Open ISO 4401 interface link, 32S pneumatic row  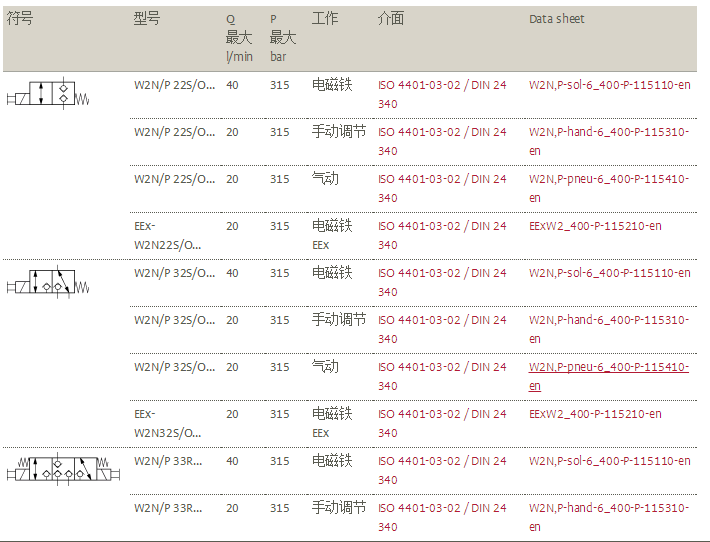tap(442, 376)
